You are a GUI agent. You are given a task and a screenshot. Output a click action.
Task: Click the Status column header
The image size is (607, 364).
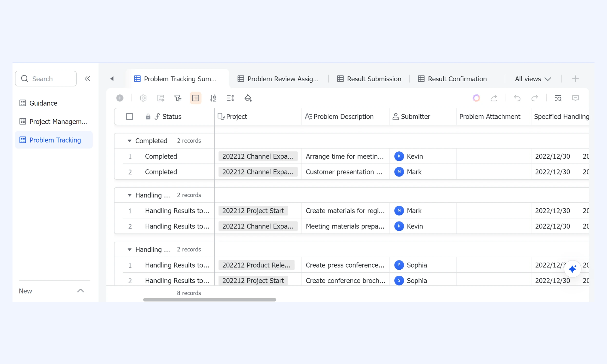coord(172,116)
